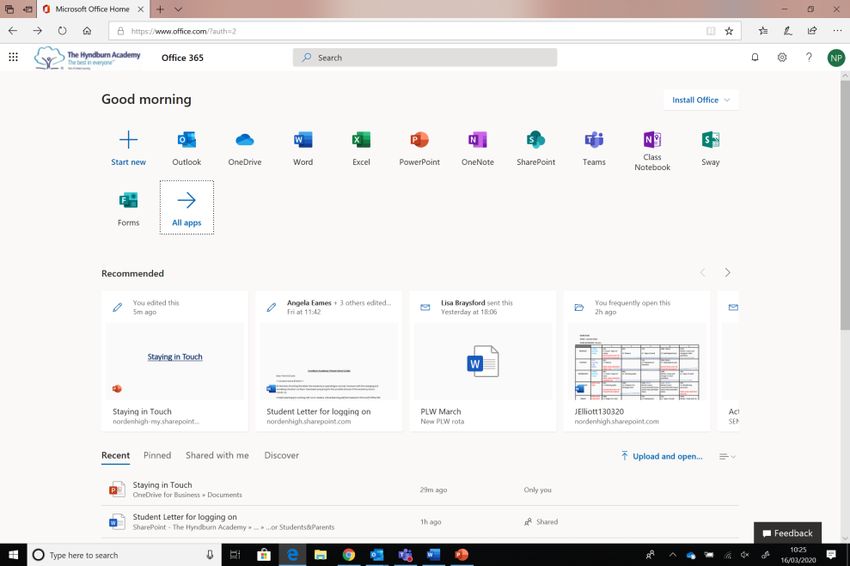Select the Recent tab
The width and height of the screenshot is (850, 566).
pyautogui.click(x=115, y=455)
